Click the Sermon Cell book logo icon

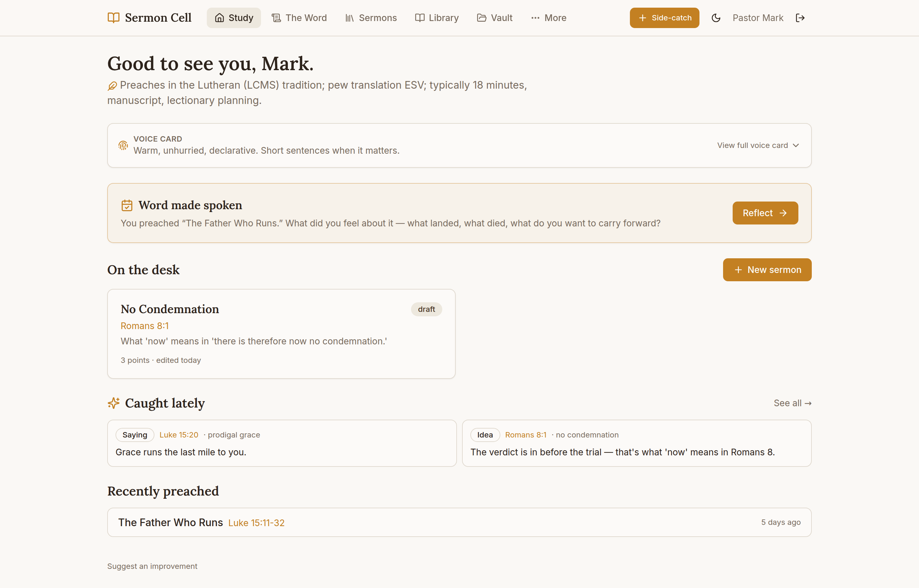(x=114, y=18)
